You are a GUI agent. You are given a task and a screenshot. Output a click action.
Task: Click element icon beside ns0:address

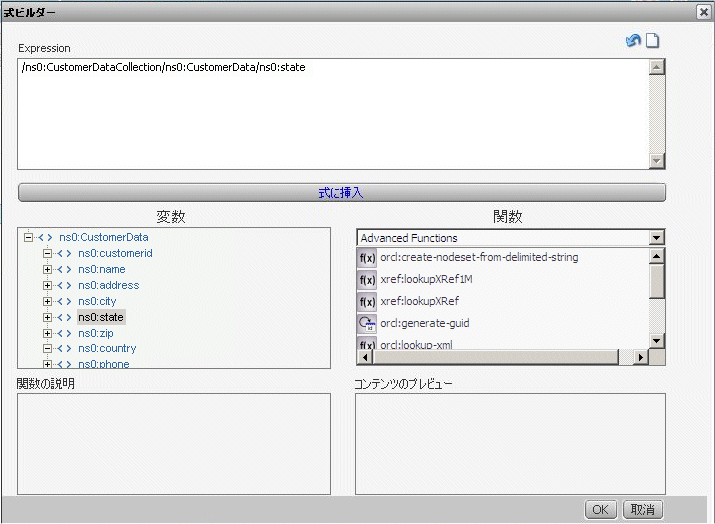pyautogui.click(x=64, y=285)
